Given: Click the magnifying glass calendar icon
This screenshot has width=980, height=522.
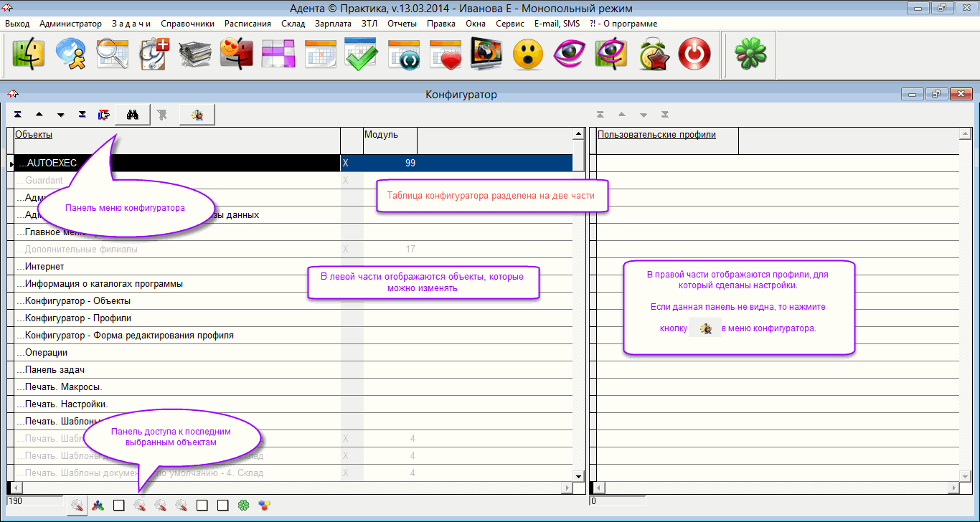Looking at the screenshot, I should click(x=111, y=54).
